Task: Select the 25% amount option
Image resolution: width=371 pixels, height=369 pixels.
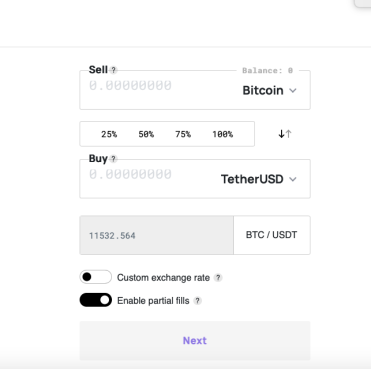Action: coord(109,134)
